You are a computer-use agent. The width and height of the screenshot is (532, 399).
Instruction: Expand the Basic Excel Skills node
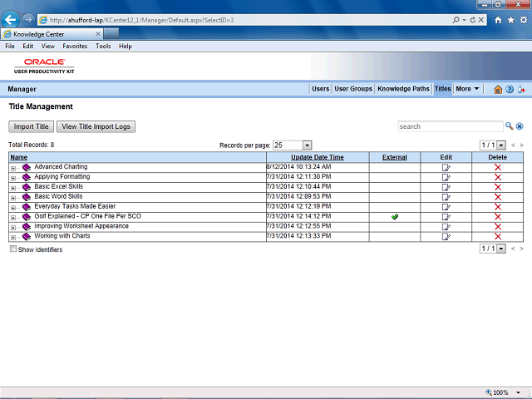(13, 188)
